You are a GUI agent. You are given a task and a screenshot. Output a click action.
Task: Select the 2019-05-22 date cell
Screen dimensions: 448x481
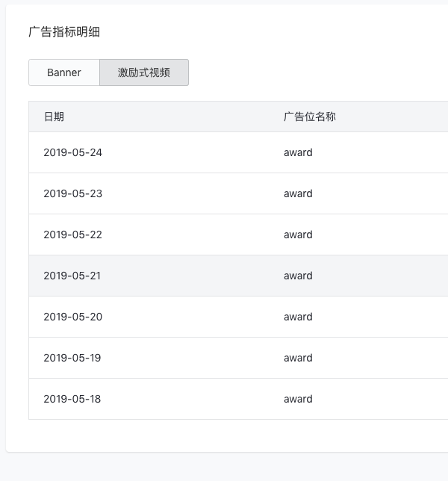click(x=72, y=235)
